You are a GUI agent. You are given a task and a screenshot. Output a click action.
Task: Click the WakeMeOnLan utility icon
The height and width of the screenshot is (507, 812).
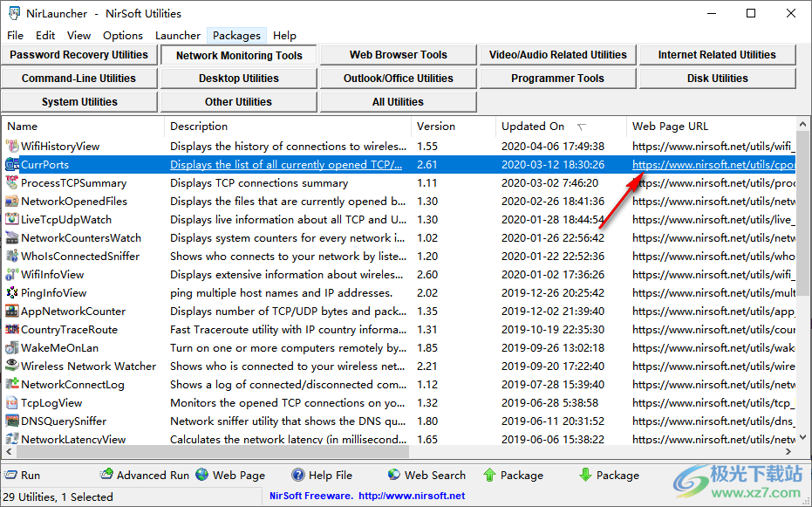click(11, 347)
